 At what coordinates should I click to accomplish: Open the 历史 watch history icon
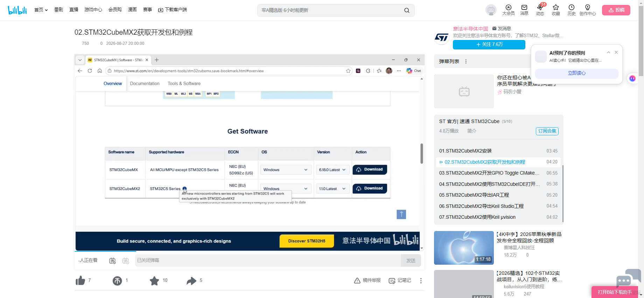tap(572, 10)
